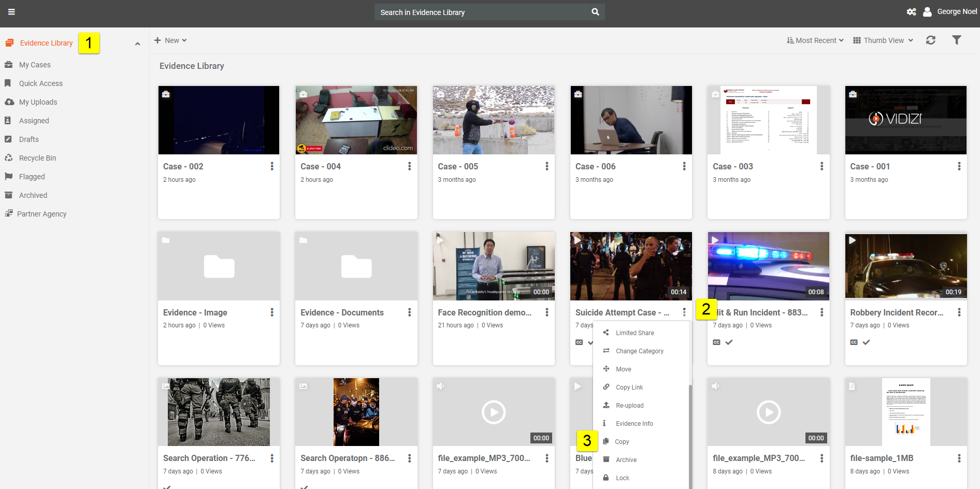This screenshot has height=489, width=980.
Task: Open options menu for Robbery Incident Recording
Action: (959, 312)
